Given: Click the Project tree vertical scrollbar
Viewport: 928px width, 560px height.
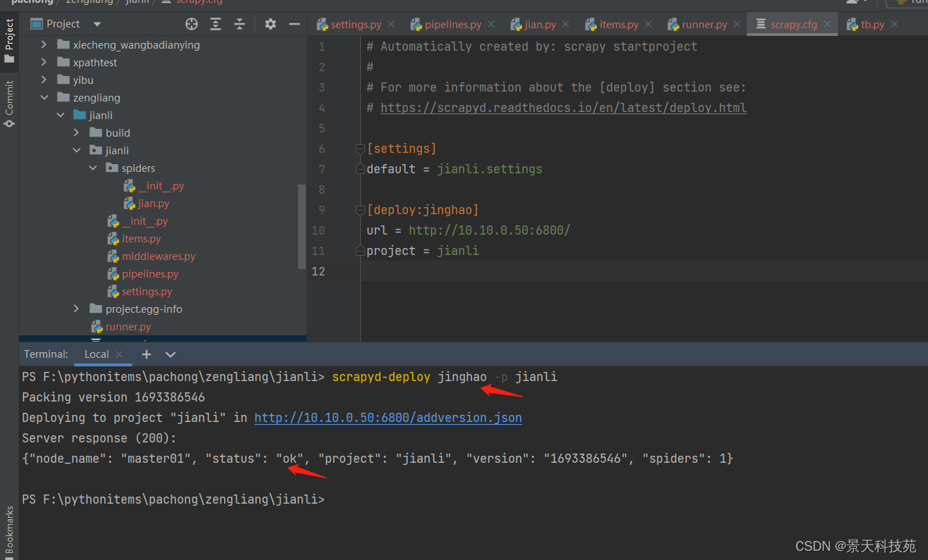Looking at the screenshot, I should (x=302, y=225).
